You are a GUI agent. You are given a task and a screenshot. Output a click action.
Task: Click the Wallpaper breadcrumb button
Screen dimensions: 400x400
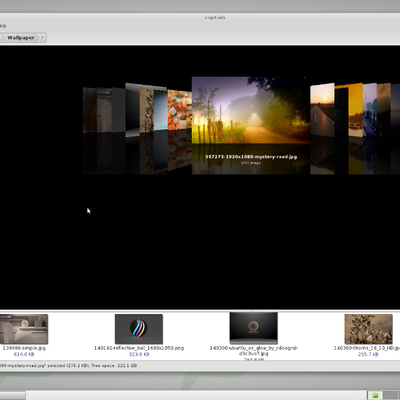[x=21, y=38]
